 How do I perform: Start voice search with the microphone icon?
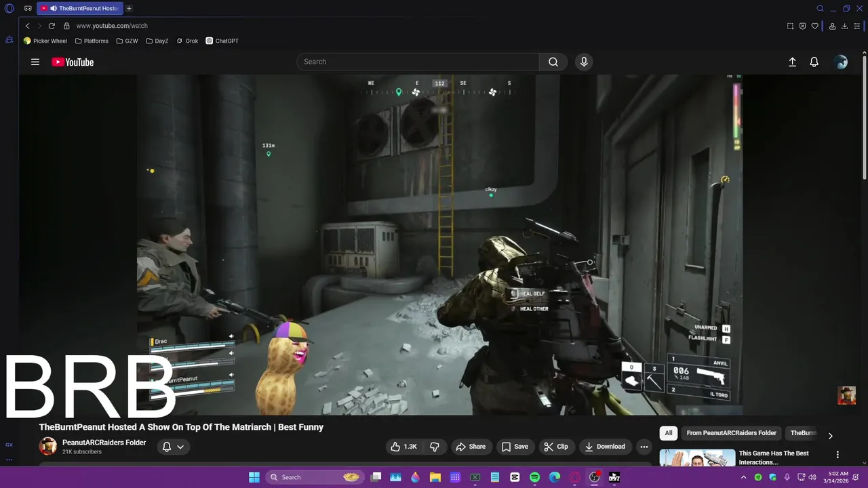[x=584, y=62]
